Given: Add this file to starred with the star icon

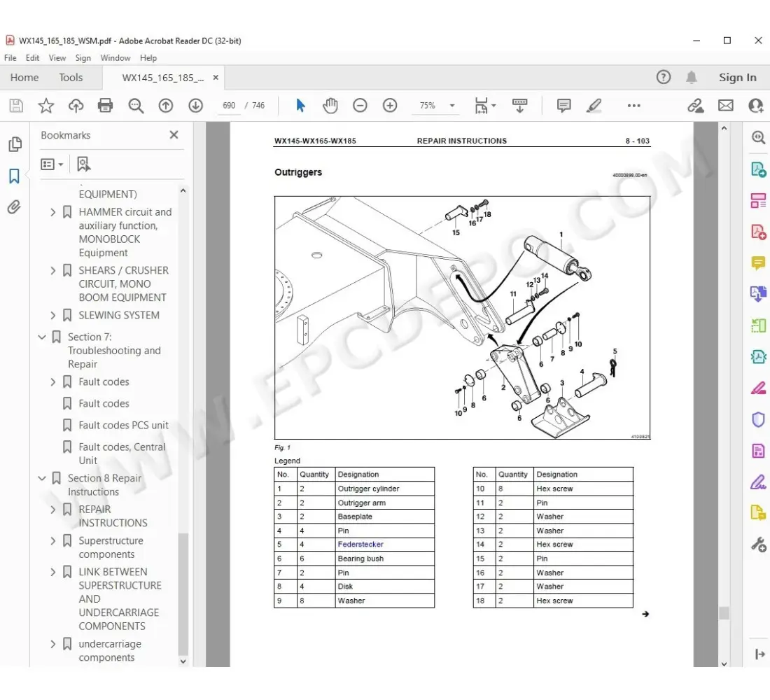Looking at the screenshot, I should coord(46,106).
